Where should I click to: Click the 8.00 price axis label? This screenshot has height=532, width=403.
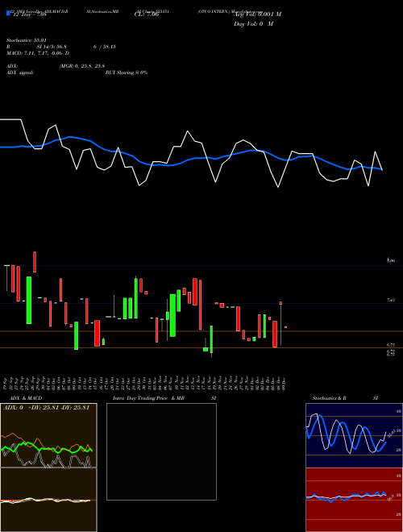pyautogui.click(x=391, y=260)
